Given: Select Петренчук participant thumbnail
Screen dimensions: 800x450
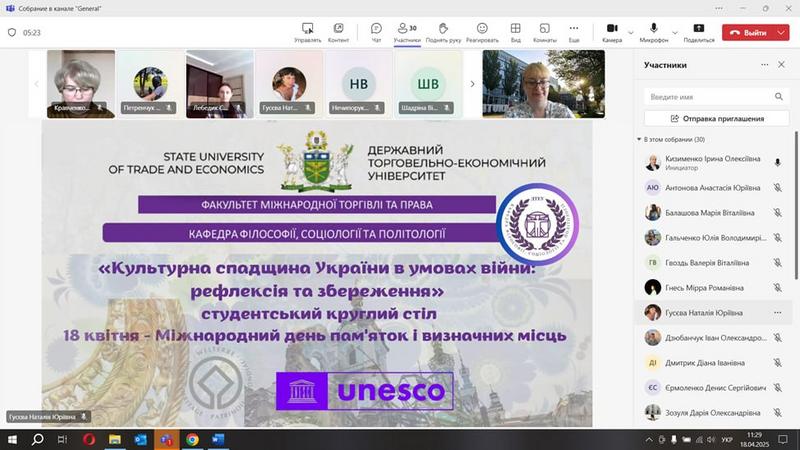Looking at the screenshot, I should [150, 84].
